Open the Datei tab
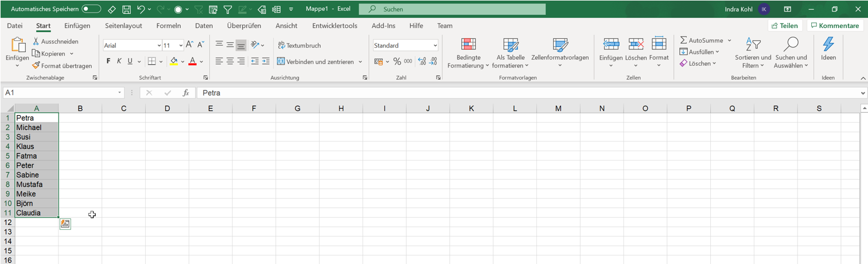868x264 pixels. (15, 26)
